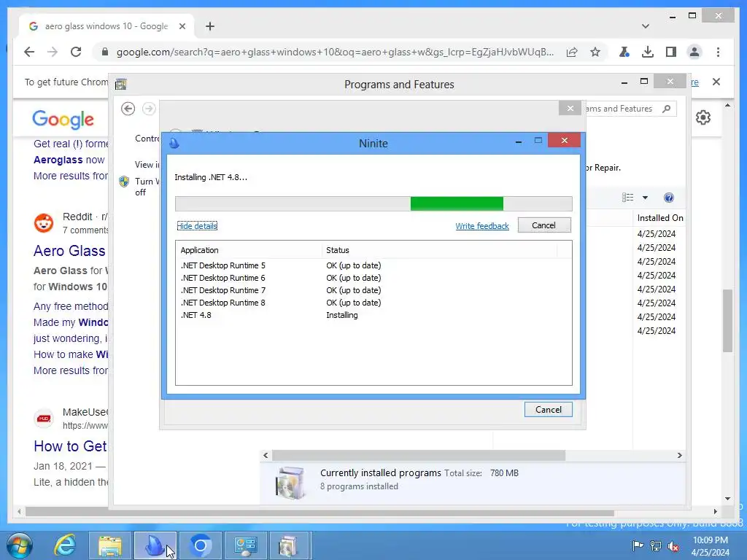Click the Installed On column header
This screenshot has width=747, height=560.
pos(660,218)
